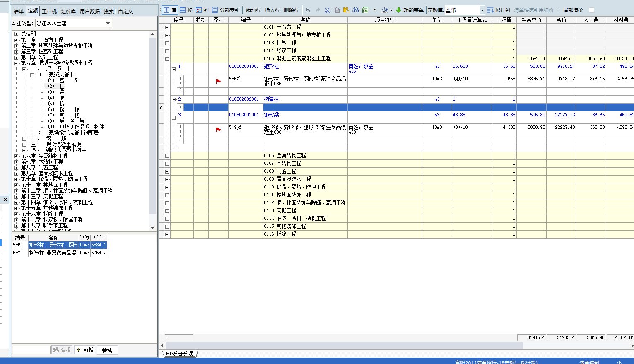
Task: Click the 替换 button
Action: (107, 350)
